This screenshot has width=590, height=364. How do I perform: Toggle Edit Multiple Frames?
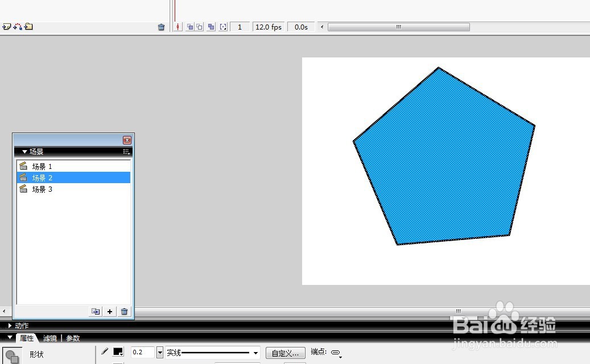point(211,27)
